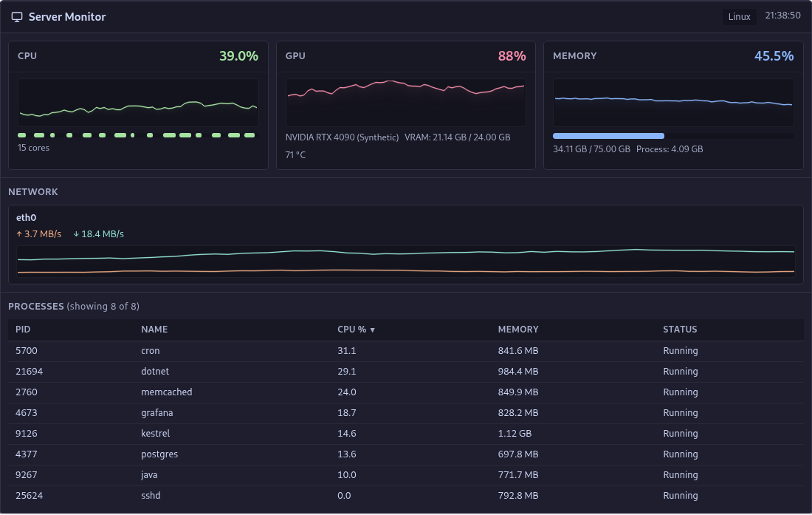
Task: Select the kestrel process name
Action: point(155,434)
